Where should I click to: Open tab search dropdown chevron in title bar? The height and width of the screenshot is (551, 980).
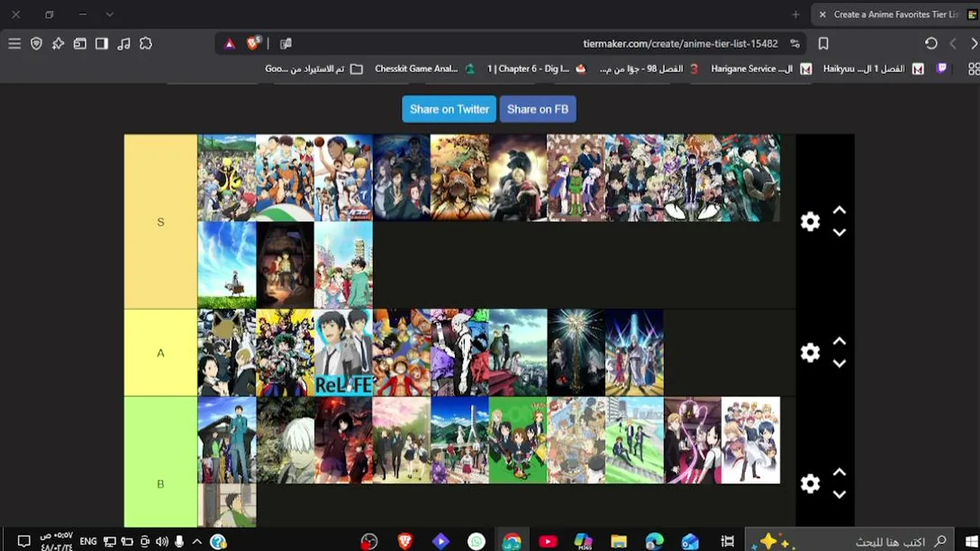[109, 15]
